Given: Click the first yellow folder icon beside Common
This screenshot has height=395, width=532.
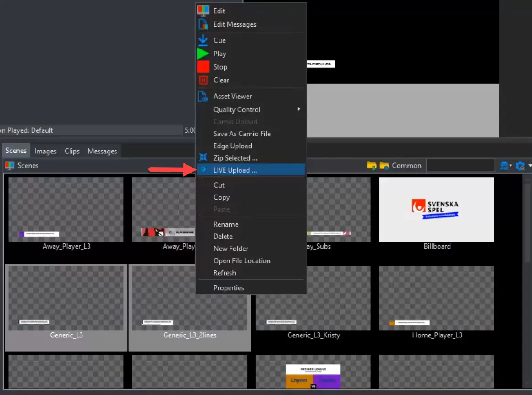Looking at the screenshot, I should 372,166.
